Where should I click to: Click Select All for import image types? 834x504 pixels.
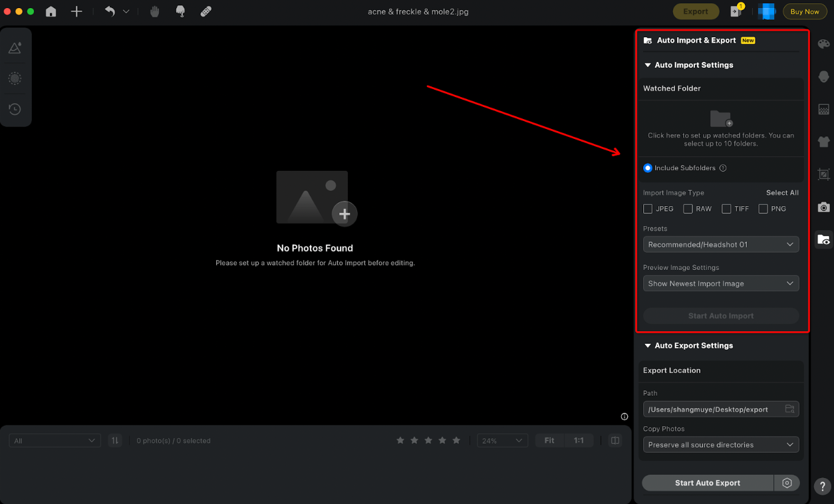tap(782, 192)
